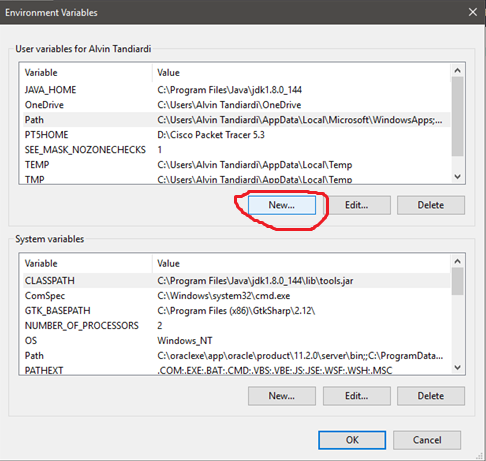Select system Path variable with oraclexe value
Screen dimensions: 486x461
point(237,356)
